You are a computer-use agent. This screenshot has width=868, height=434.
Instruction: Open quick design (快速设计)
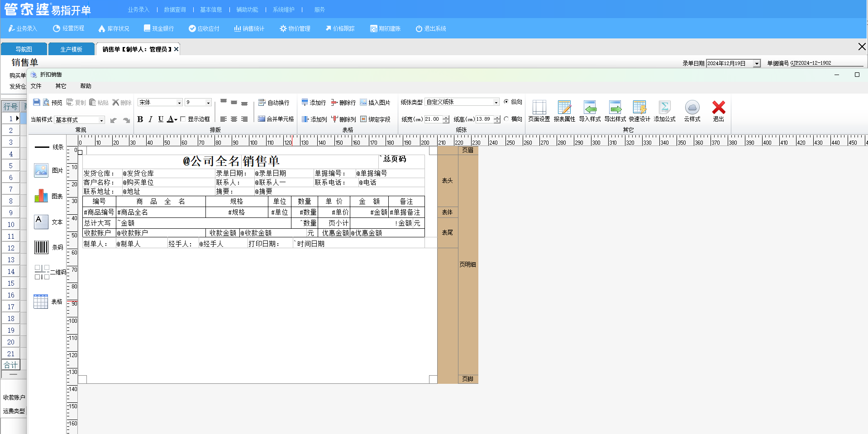639,111
